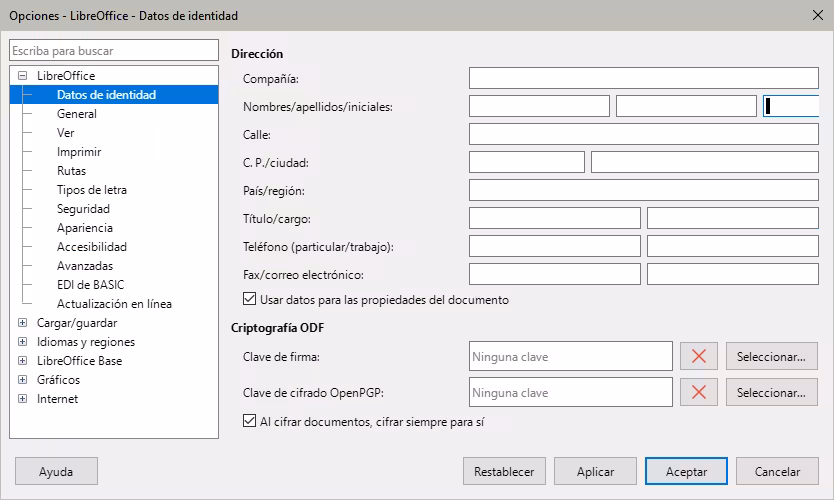
Task: Click the Clave de firma key field
Action: (x=571, y=356)
